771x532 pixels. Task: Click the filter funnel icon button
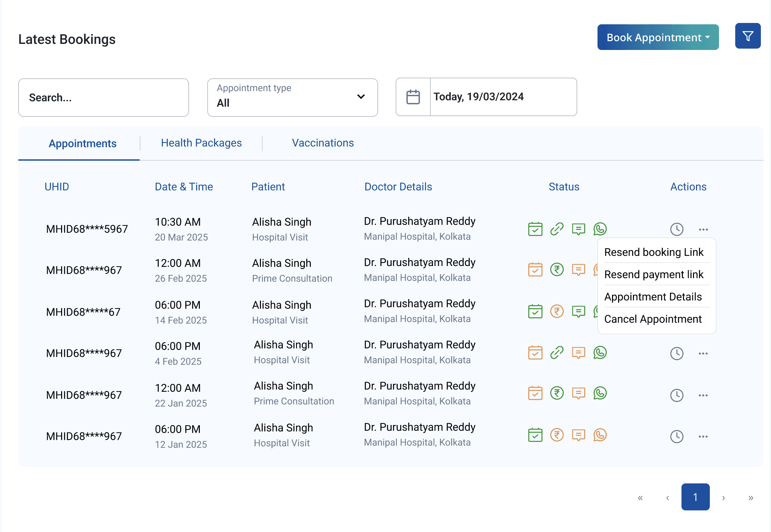pos(748,36)
